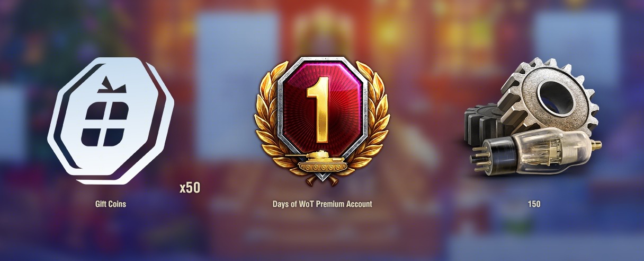
Task: Click the dark black gear behind
Action: (483, 127)
